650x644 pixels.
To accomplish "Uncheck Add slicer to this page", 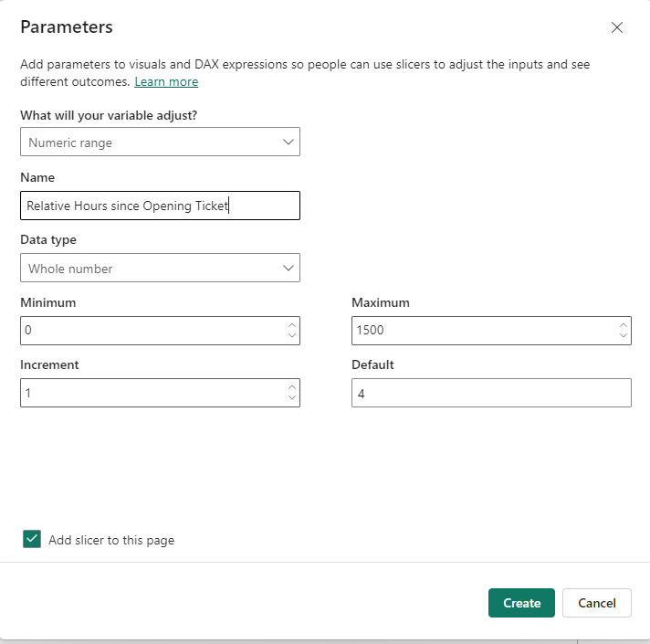I will tap(32, 540).
